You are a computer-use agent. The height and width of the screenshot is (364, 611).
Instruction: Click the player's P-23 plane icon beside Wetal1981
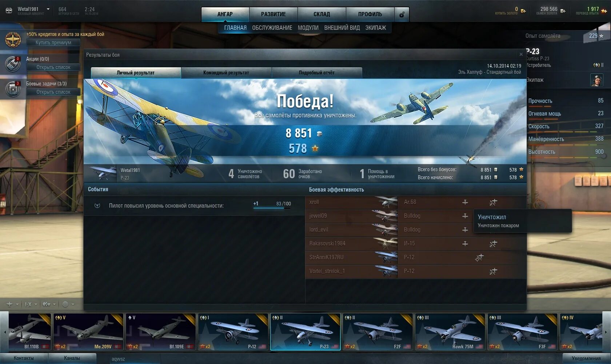click(103, 173)
